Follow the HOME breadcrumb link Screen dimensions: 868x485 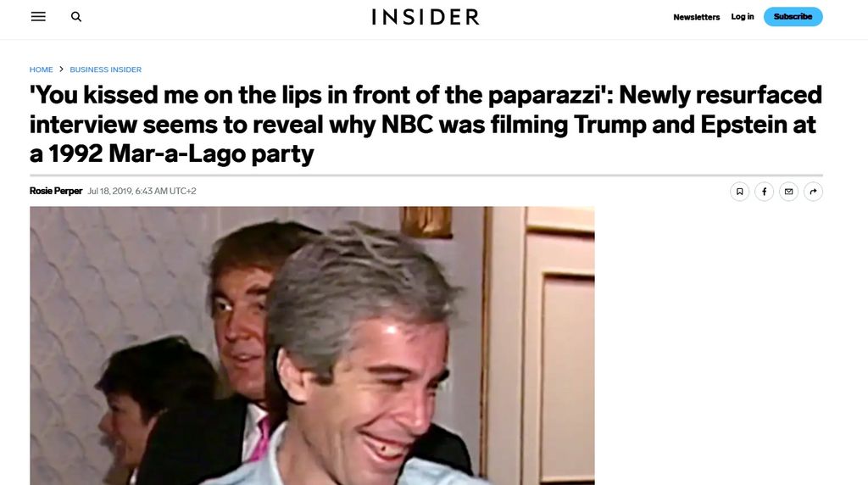[x=41, y=70]
